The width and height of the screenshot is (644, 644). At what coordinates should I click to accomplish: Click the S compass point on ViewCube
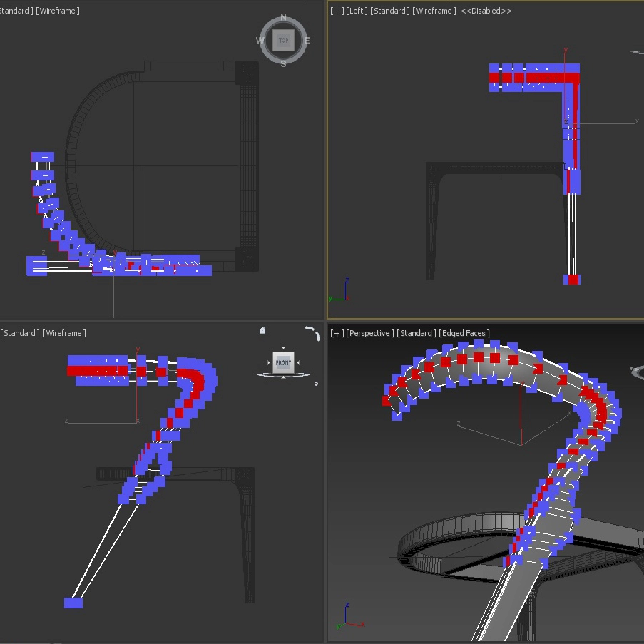click(283, 64)
